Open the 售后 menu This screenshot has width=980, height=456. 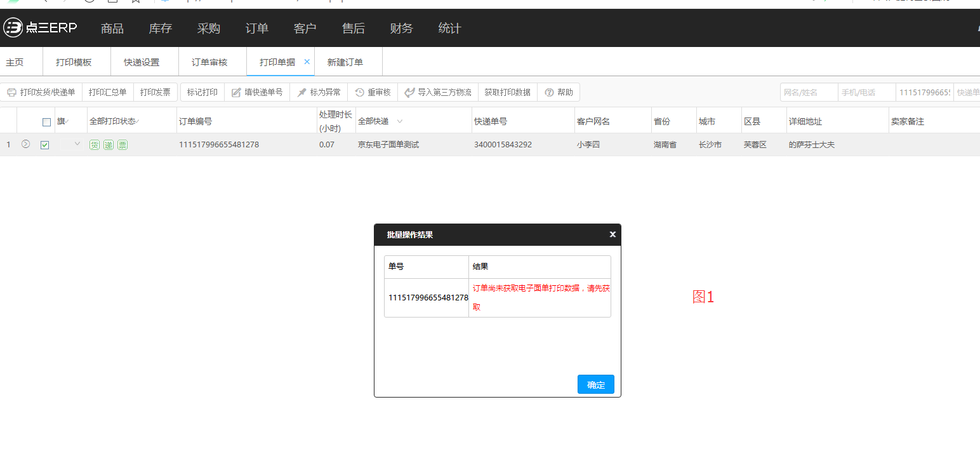[x=354, y=29]
